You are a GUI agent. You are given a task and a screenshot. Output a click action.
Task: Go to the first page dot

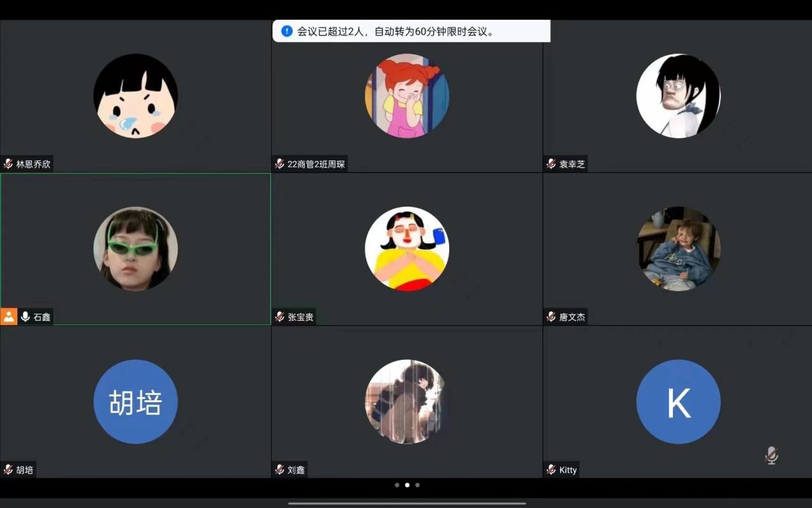pyautogui.click(x=397, y=485)
